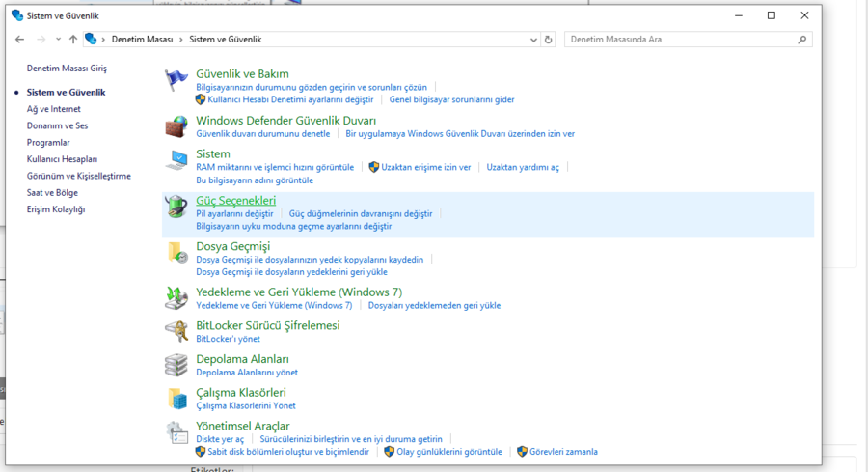Click Dosyaları yedeklemeden geri yükle
Viewport: 868px width, 472px height.
pyautogui.click(x=434, y=305)
